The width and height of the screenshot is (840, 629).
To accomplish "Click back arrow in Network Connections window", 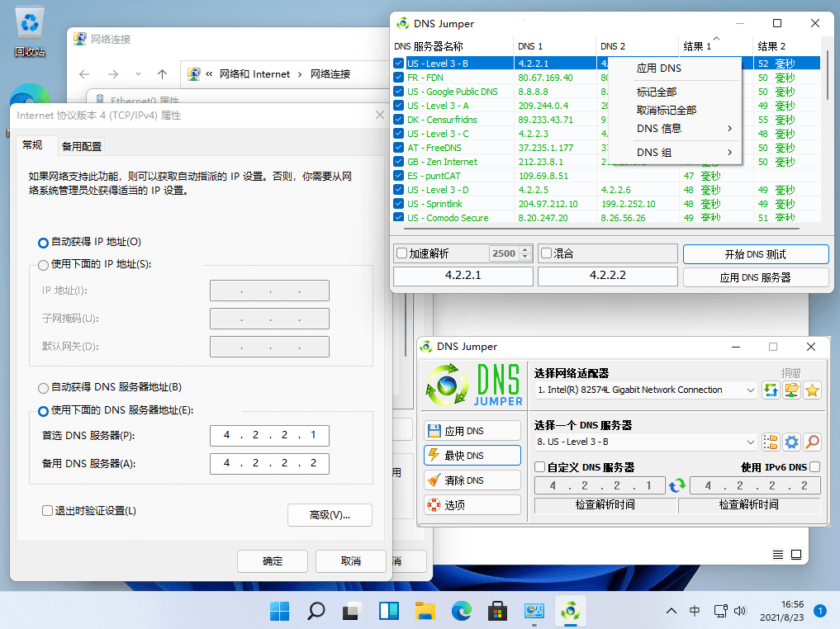I will pyautogui.click(x=84, y=73).
